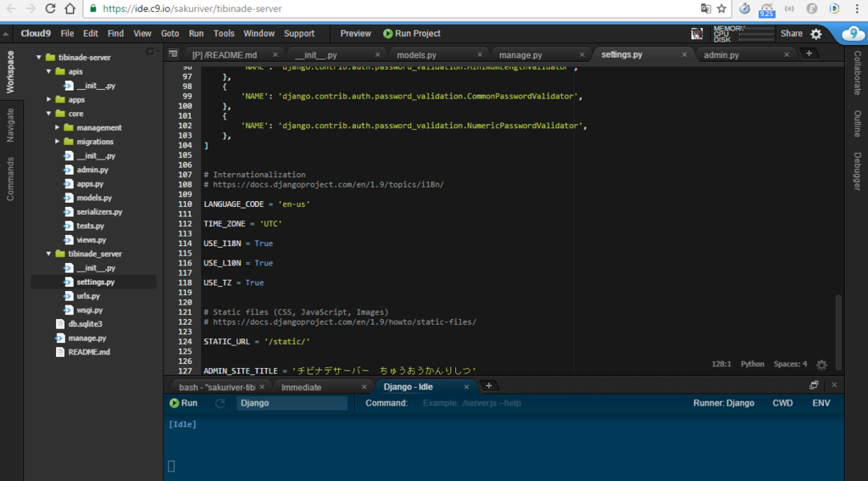Open the Commands side panel
This screenshot has height=481, width=868.
[10, 178]
